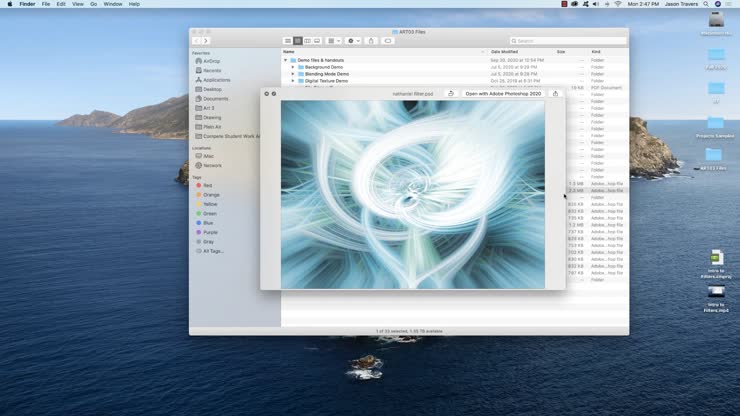This screenshot has height=416, width=740.
Task: Open Drawing folder in sidebar
Action: 208,118
